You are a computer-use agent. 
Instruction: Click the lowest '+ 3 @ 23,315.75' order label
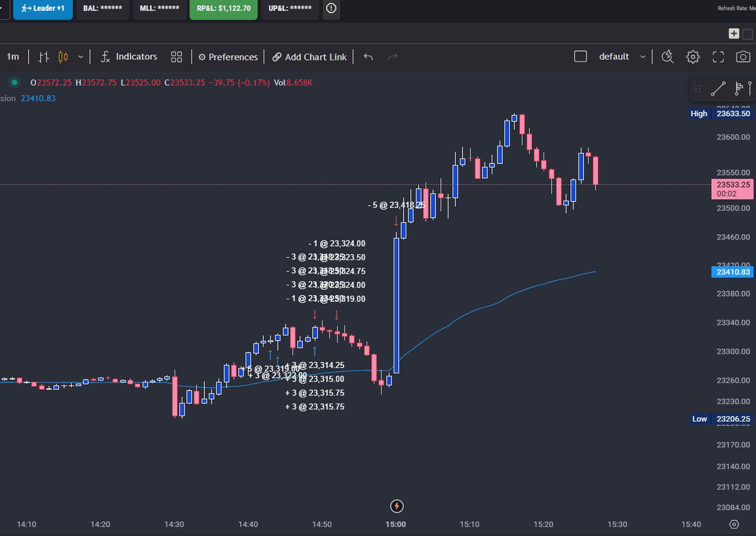click(x=315, y=407)
